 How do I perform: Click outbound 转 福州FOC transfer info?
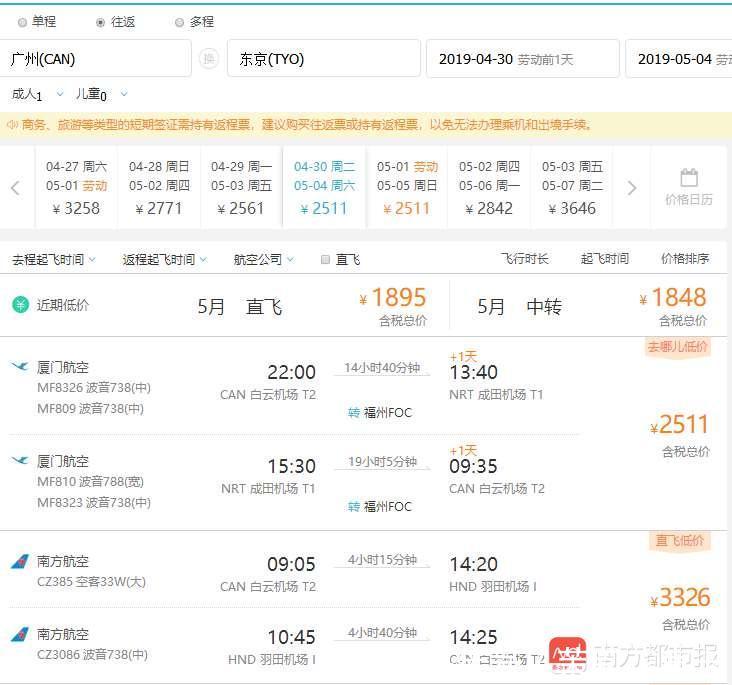380,413
